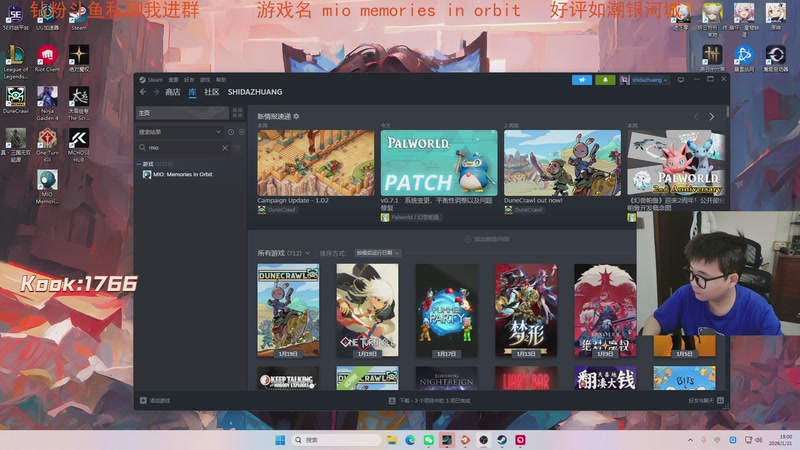This screenshot has width=800, height=450.
Task: Select the 绝对魔权 game cover
Action: 605,310
